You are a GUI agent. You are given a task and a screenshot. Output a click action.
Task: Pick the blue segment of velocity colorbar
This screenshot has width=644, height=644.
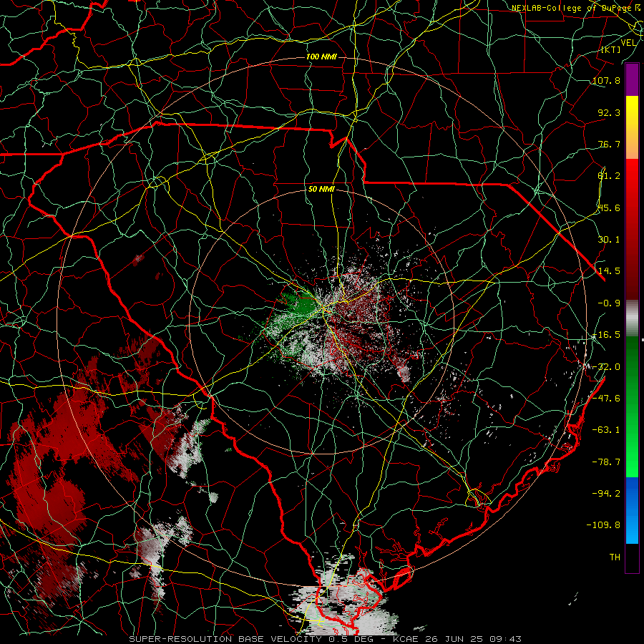[x=632, y=510]
